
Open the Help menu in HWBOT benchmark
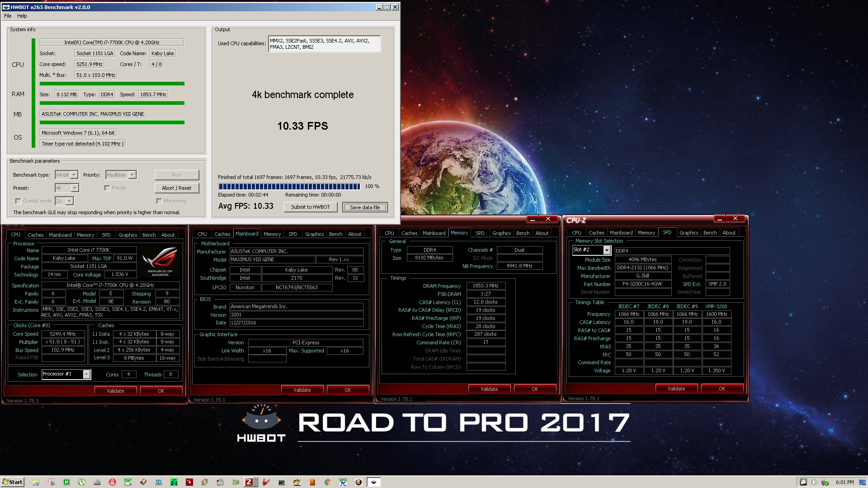(22, 16)
